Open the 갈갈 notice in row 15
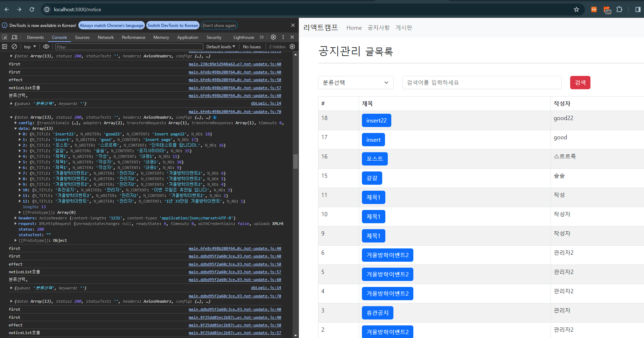 [372, 178]
